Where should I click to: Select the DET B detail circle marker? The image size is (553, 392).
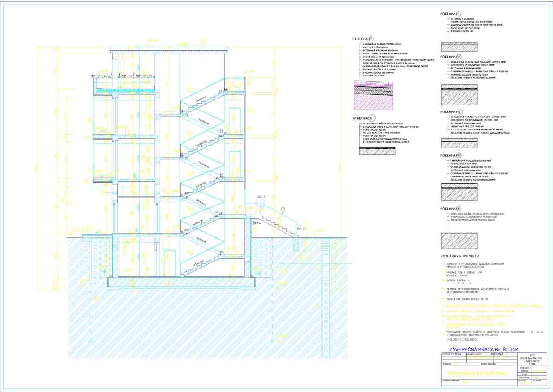coord(260,202)
